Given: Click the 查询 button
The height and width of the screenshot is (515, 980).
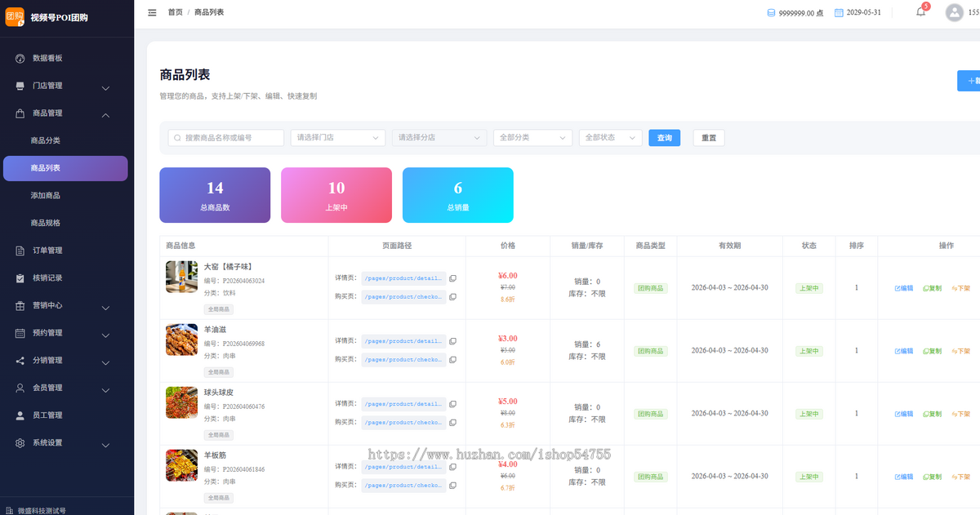Looking at the screenshot, I should click(665, 138).
